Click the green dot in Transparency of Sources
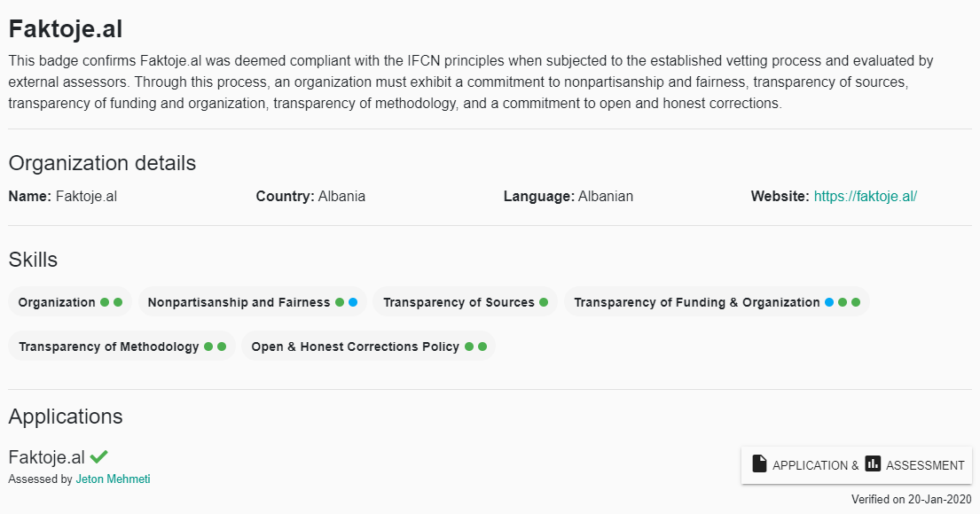 tap(544, 302)
